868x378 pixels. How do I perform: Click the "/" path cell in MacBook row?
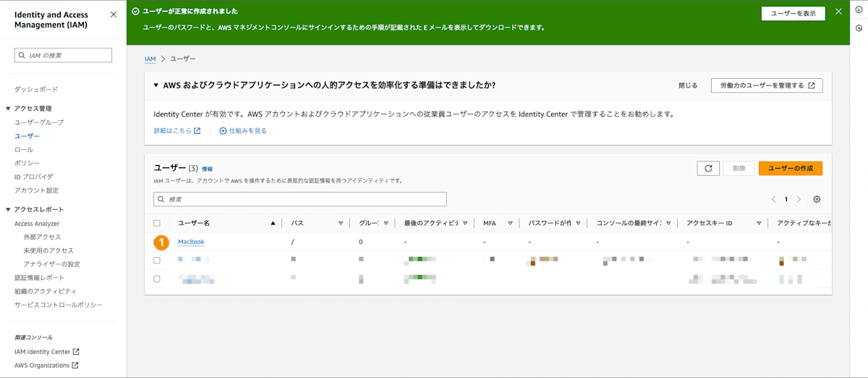292,242
